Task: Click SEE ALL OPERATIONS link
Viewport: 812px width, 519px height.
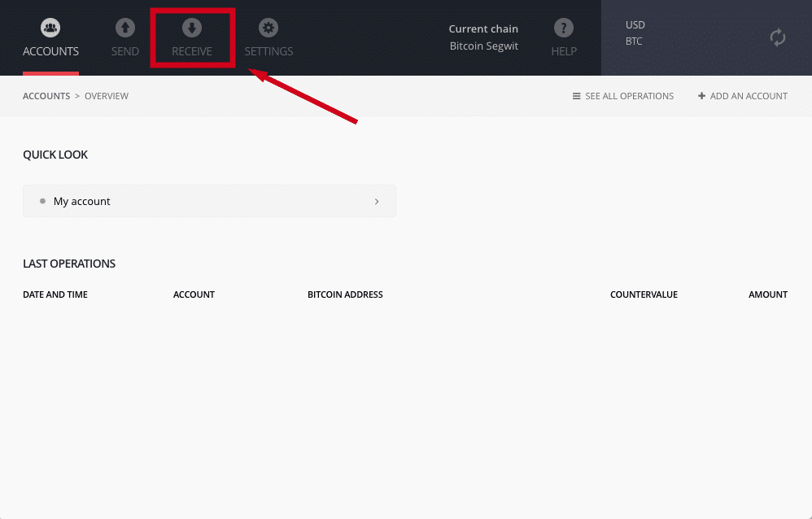Action: coord(629,96)
